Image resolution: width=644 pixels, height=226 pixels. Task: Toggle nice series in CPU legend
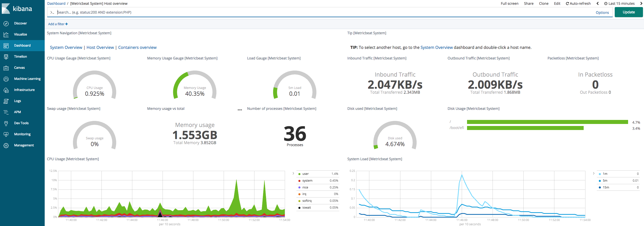[x=318, y=187]
